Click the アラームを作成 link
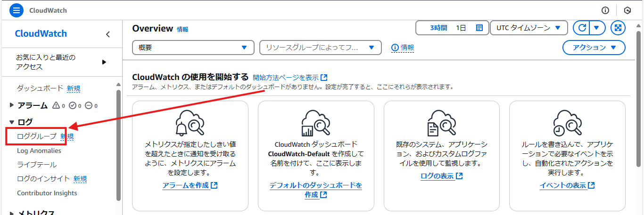The height and width of the screenshot is (215, 644). click(190, 185)
